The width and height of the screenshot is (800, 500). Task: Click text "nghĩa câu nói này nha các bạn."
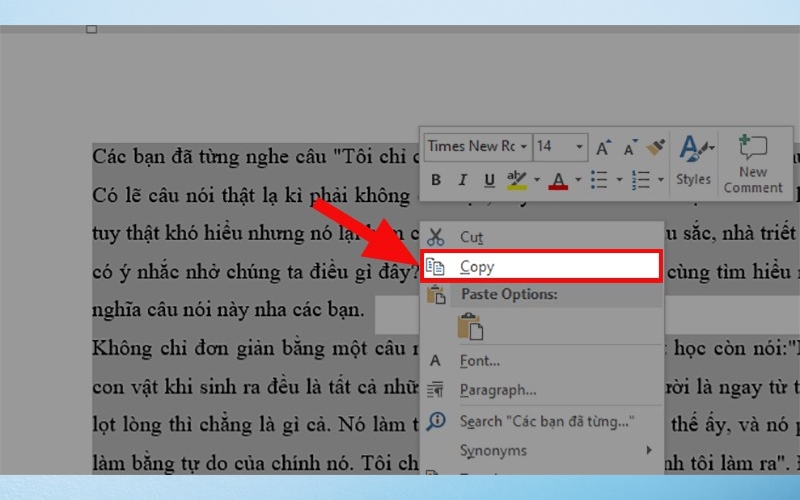(229, 310)
